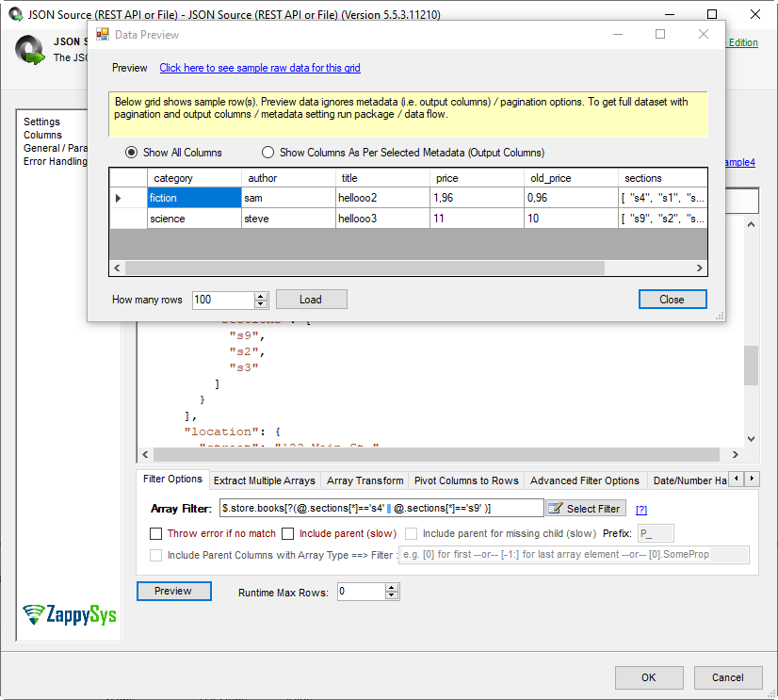Click the JSON viewer vertical scrollbar thumb
This screenshot has width=778, height=700.
tap(752, 366)
